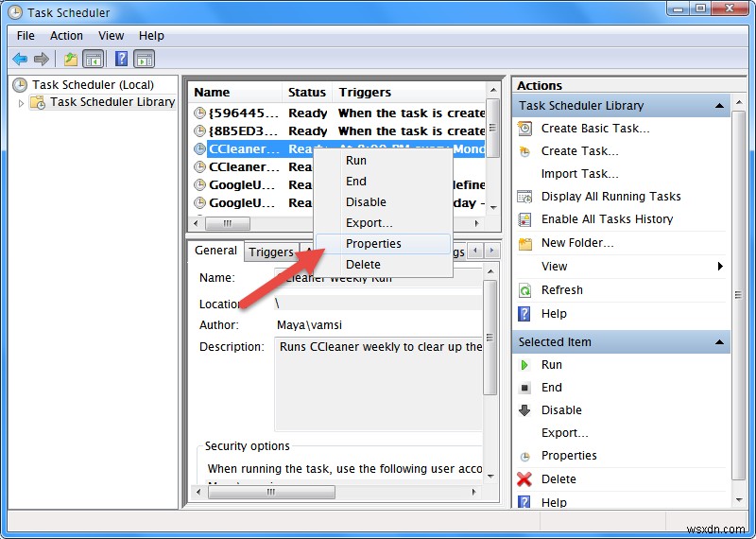This screenshot has width=756, height=539.
Task: Click the red X Delete icon
Action: [524, 479]
